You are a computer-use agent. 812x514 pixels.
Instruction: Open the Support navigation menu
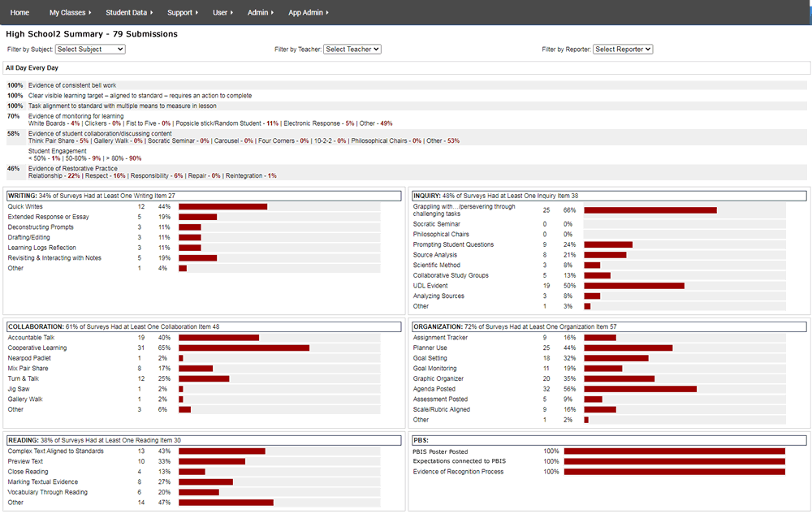tap(183, 12)
